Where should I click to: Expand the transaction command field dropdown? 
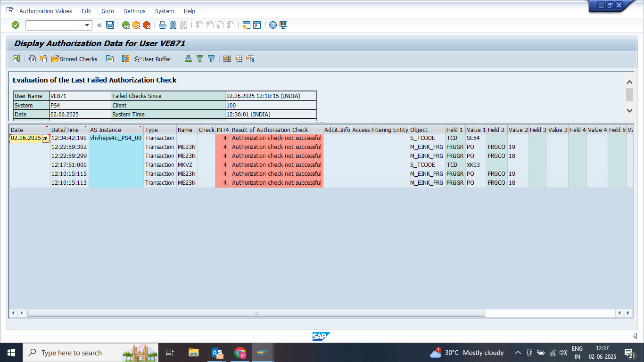click(87, 25)
